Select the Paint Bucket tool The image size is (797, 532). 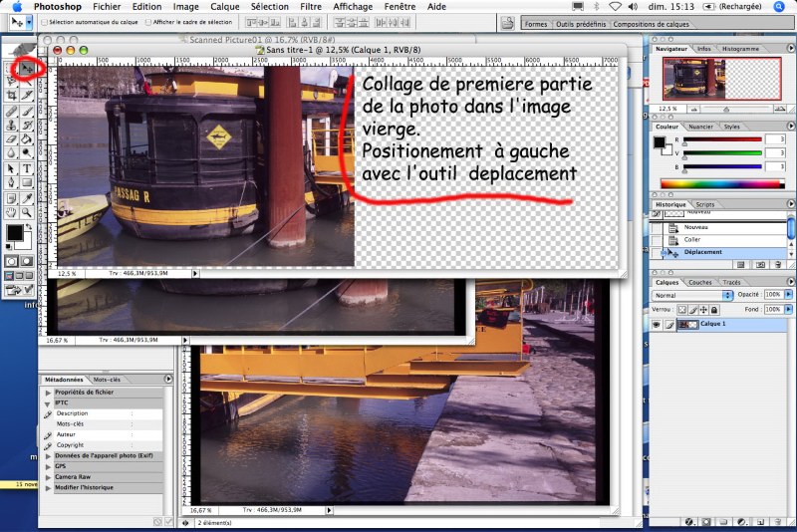tap(27, 138)
